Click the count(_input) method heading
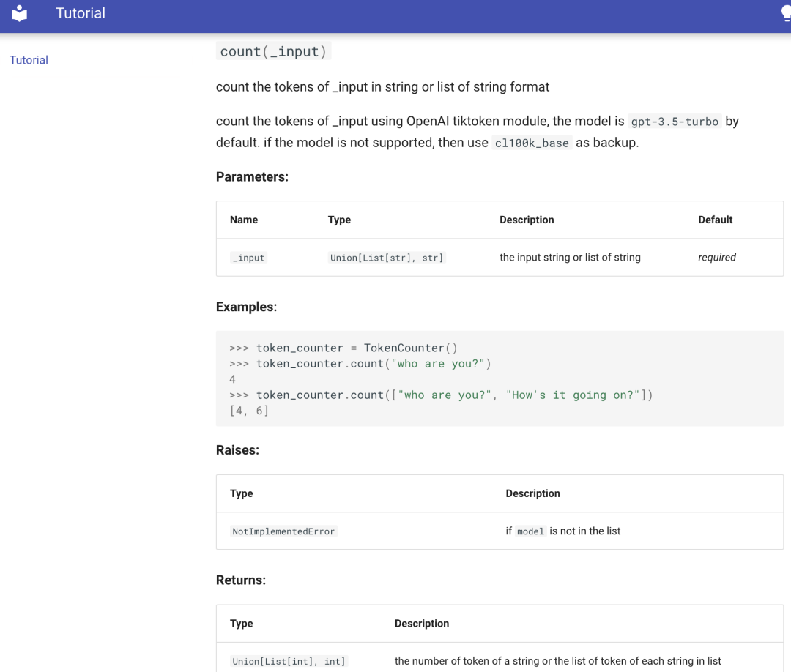 273,51
